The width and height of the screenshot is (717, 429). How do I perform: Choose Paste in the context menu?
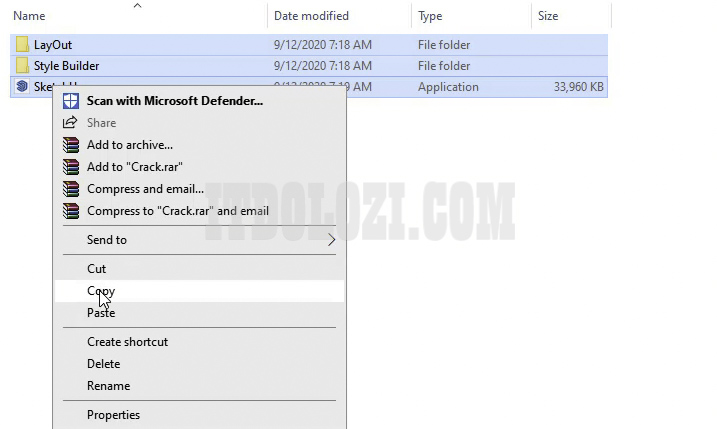(x=101, y=313)
